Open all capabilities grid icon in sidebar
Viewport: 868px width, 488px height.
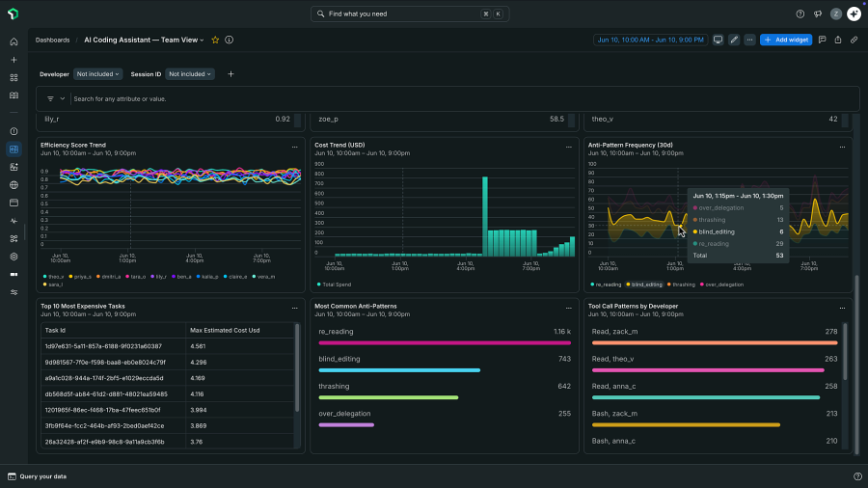14,78
